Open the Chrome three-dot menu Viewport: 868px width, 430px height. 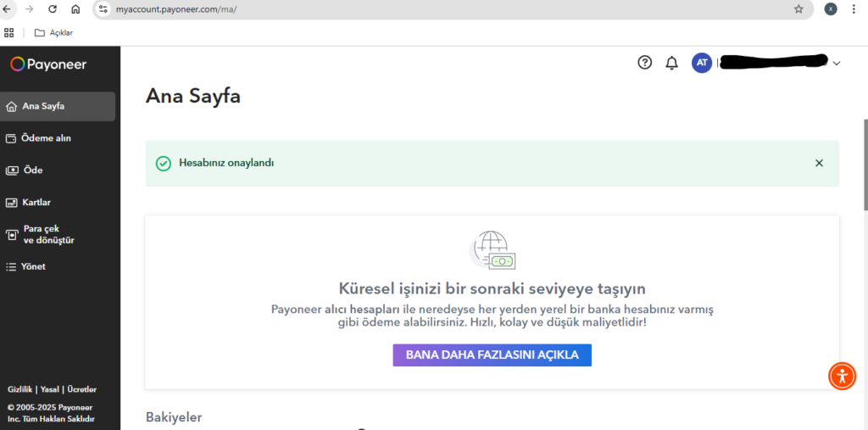[x=853, y=8]
